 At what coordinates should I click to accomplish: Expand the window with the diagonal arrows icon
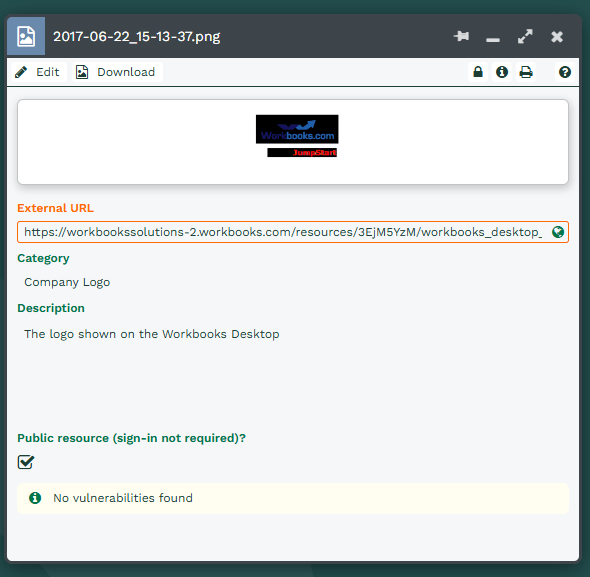[x=525, y=37]
